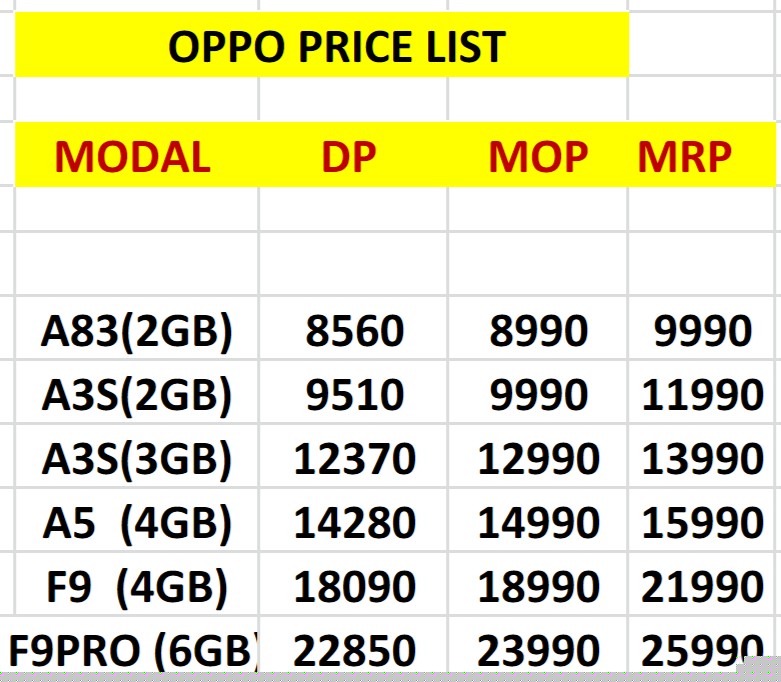Screen dimensions: 781x682
Task: Click the F9 (4GB) model cell
Action: click(x=137, y=587)
